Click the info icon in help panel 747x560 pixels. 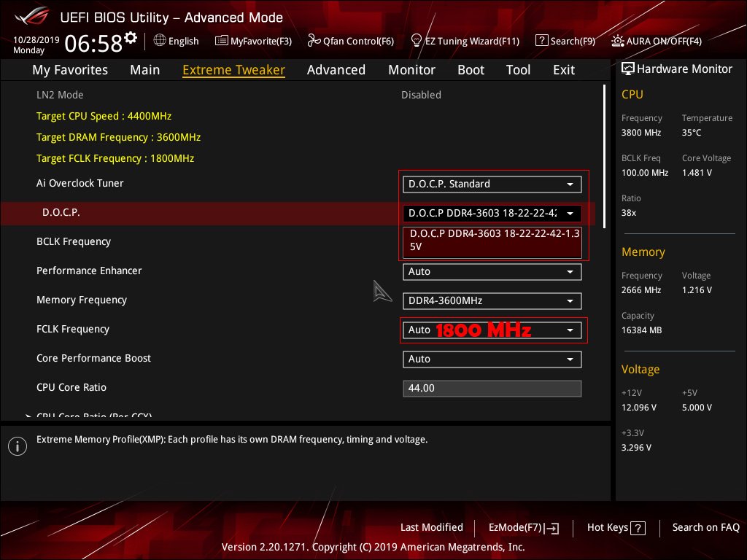click(18, 446)
